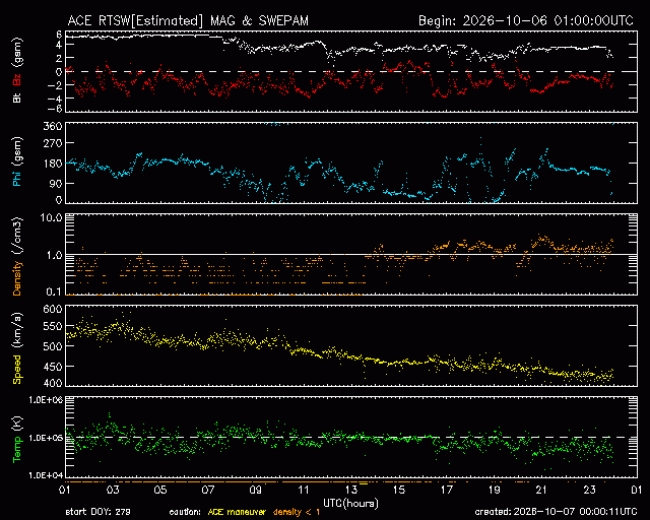Click the yellow 'Speed (km/s)' axis label
The width and height of the screenshot is (650, 520).
click(17, 349)
